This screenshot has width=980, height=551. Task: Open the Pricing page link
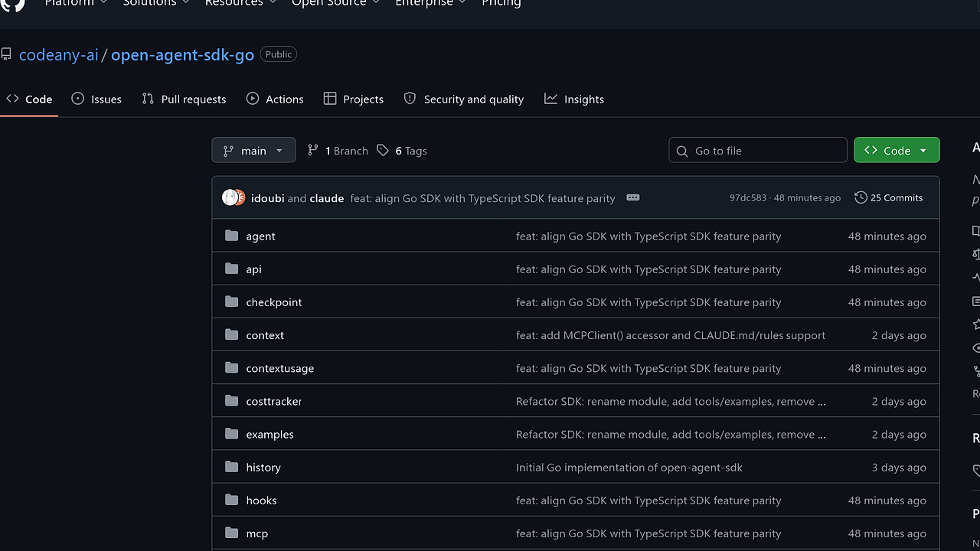[501, 3]
